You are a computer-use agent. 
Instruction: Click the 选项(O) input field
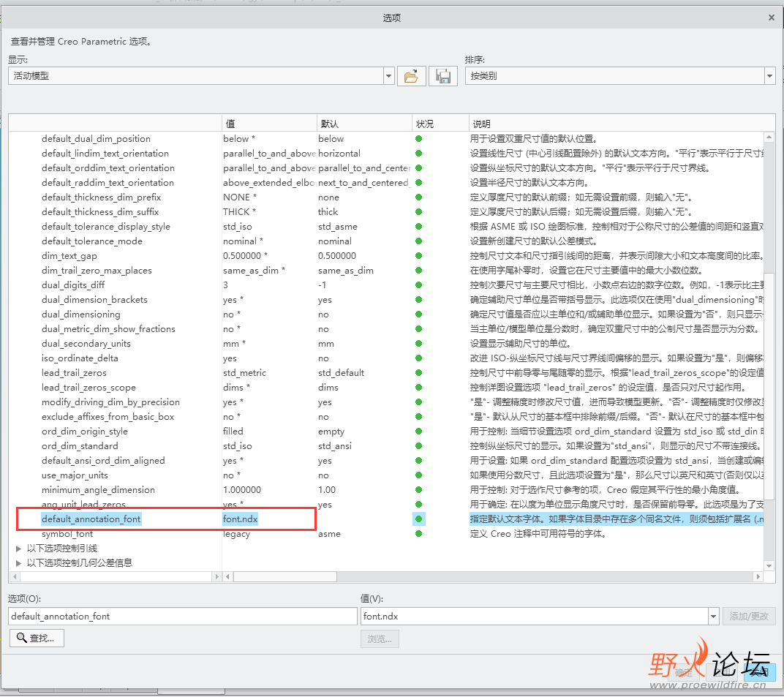click(183, 617)
